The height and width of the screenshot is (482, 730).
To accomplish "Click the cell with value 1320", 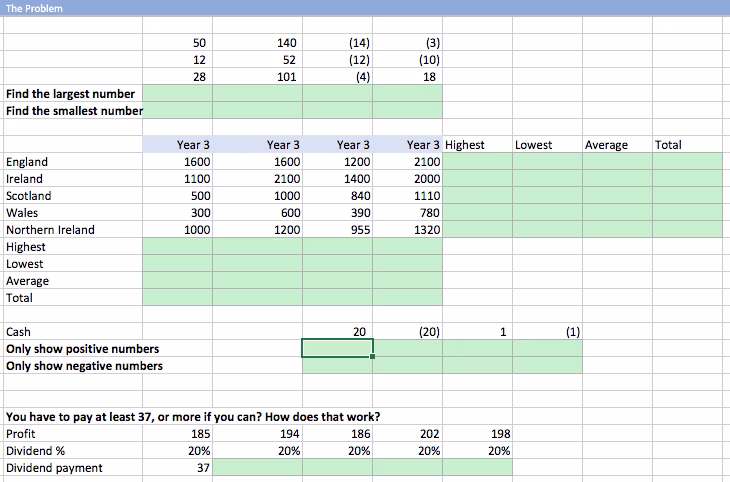I will (407, 230).
